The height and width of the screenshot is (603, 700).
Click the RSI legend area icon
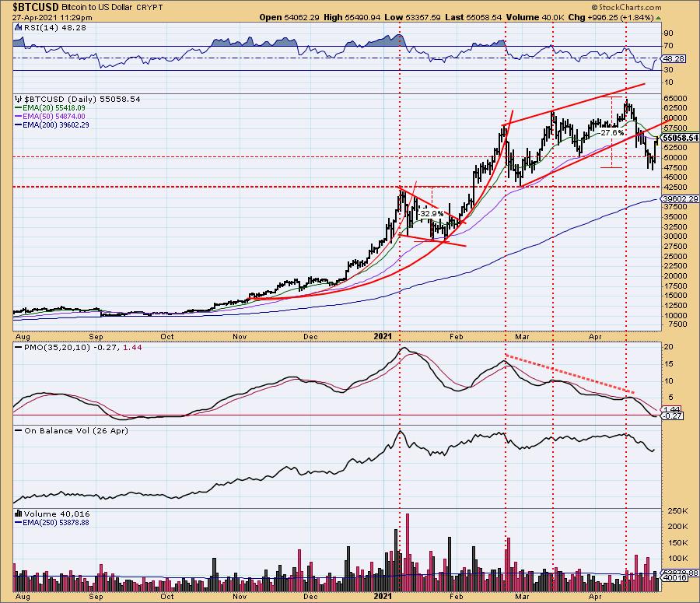[18, 27]
